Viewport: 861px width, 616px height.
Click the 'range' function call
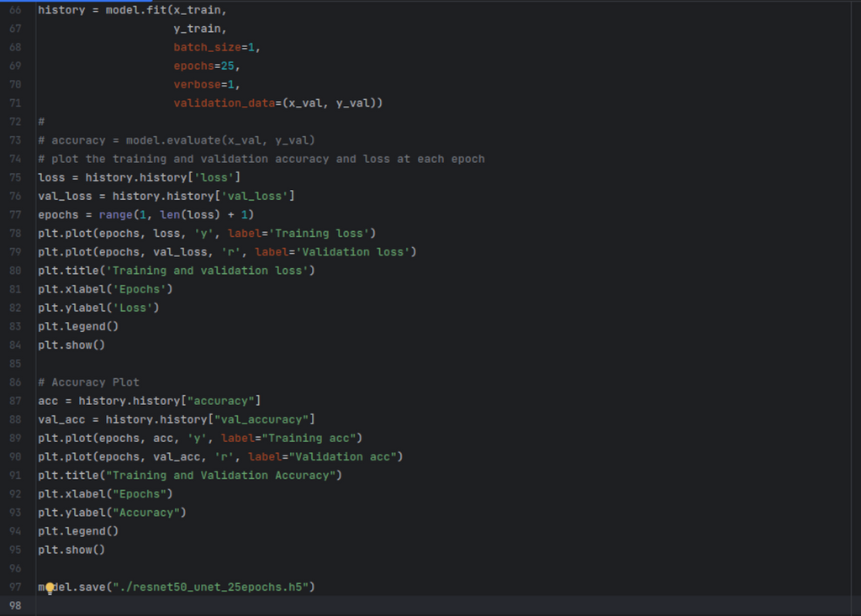click(115, 214)
